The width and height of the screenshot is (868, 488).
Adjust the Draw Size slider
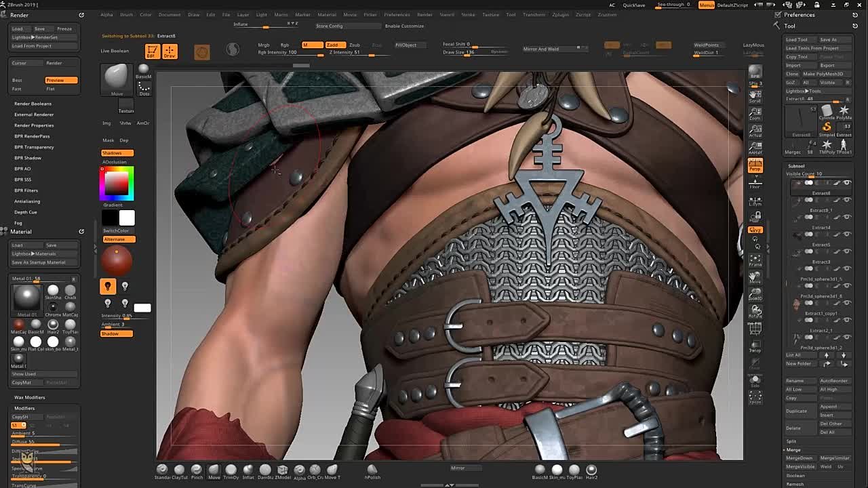pyautogui.click(x=475, y=52)
